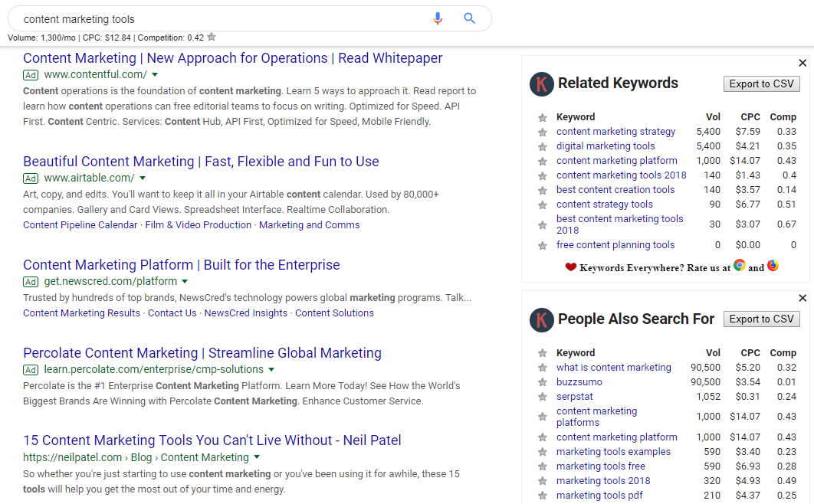Click 'content marketing tools 2018' keyword link
This screenshot has width=814, height=504.
(x=622, y=175)
